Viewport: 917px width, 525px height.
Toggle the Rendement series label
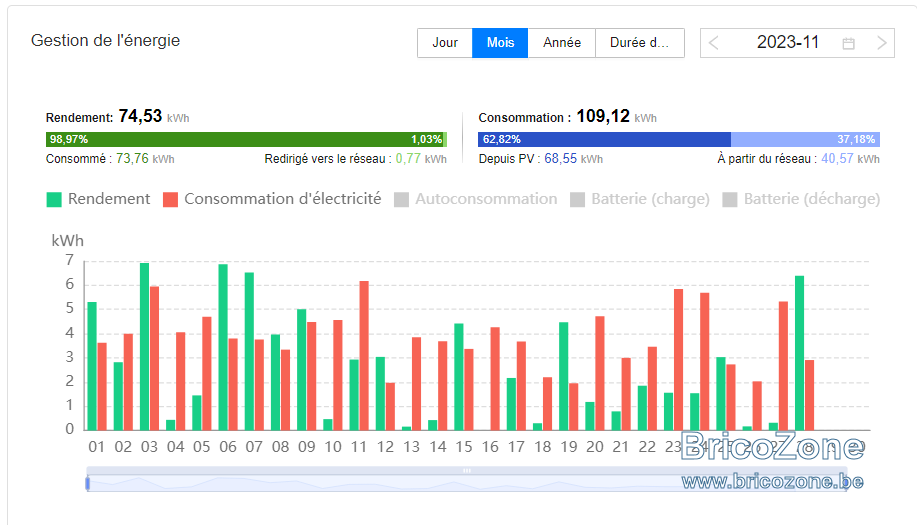[x=109, y=199]
